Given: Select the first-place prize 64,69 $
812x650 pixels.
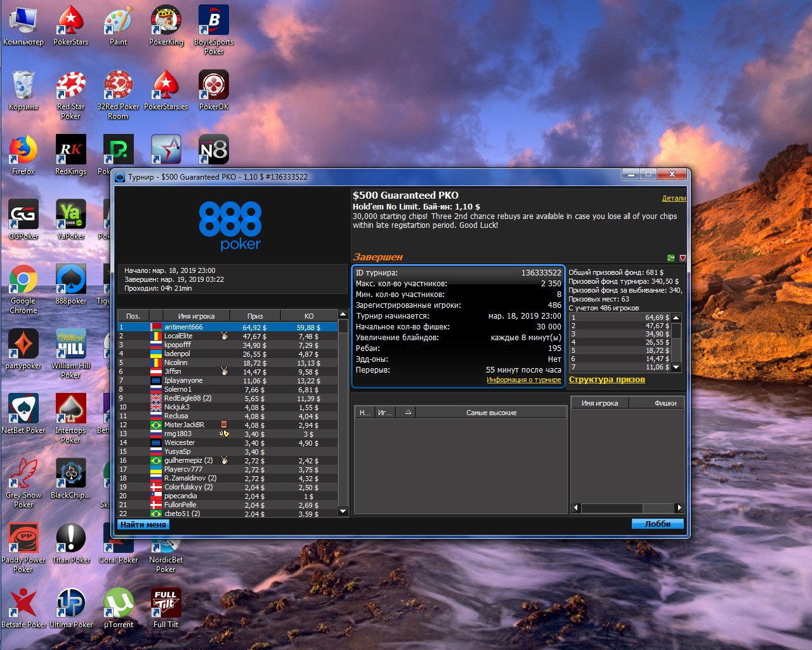Looking at the screenshot, I should click(657, 317).
